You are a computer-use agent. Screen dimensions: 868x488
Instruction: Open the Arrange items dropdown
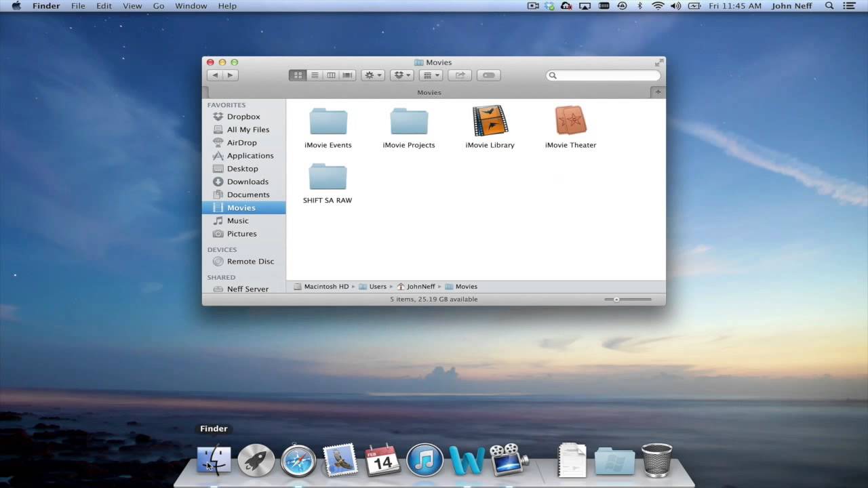[431, 75]
